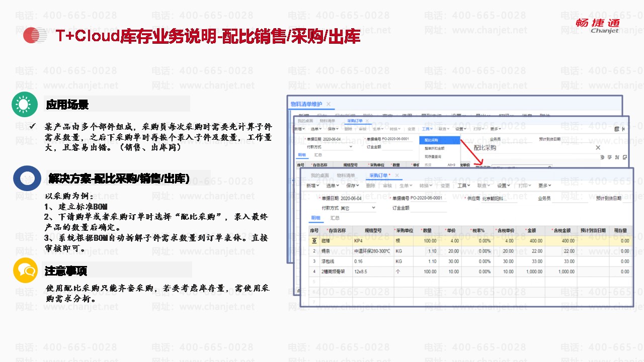The image size is (644, 362).
Task: Click row marker icon beside KP4 row
Action: tap(314, 241)
